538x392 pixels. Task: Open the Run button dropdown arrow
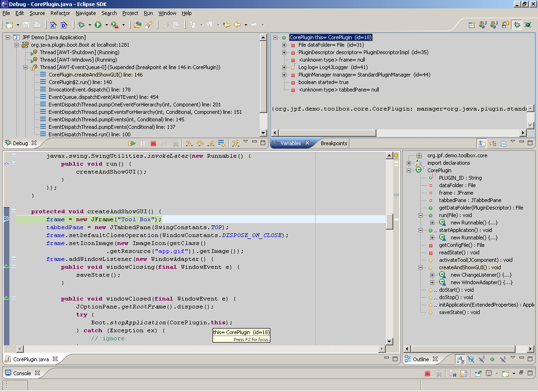point(106,25)
